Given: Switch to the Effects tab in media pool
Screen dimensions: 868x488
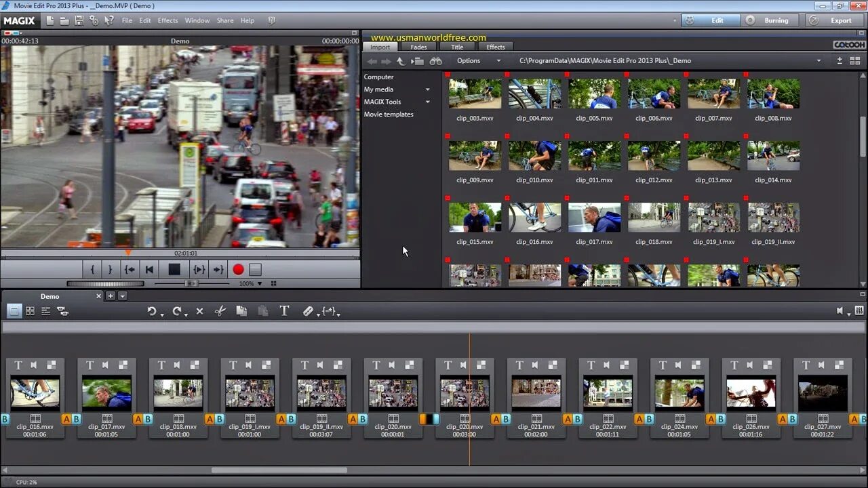Looking at the screenshot, I should click(x=496, y=47).
